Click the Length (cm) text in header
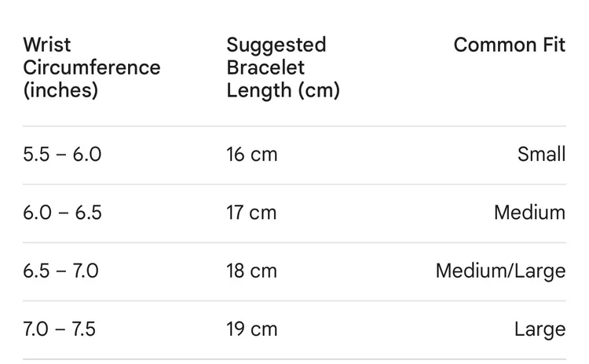The image size is (589, 364). click(283, 90)
